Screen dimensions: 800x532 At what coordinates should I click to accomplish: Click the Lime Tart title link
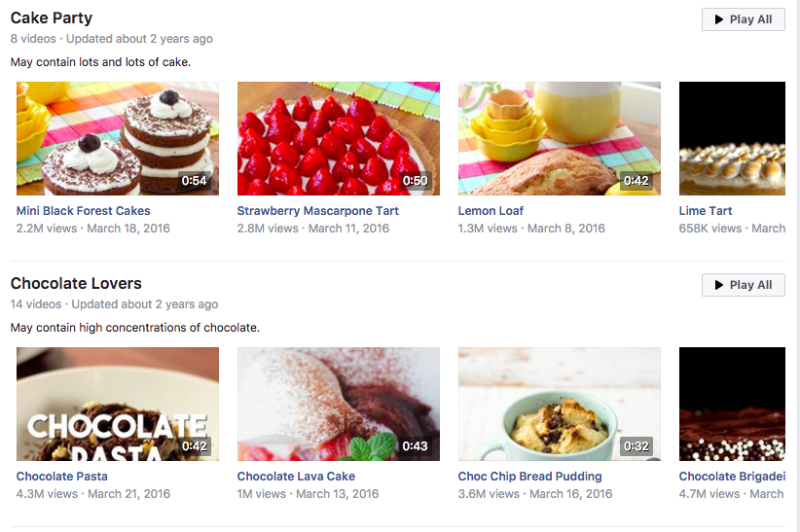(x=705, y=211)
